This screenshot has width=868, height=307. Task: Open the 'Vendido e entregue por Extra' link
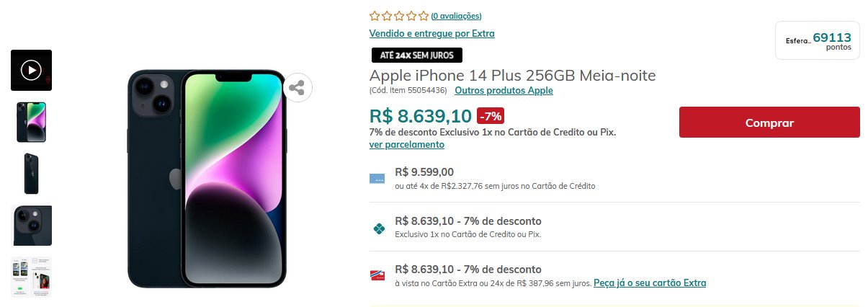coord(431,34)
